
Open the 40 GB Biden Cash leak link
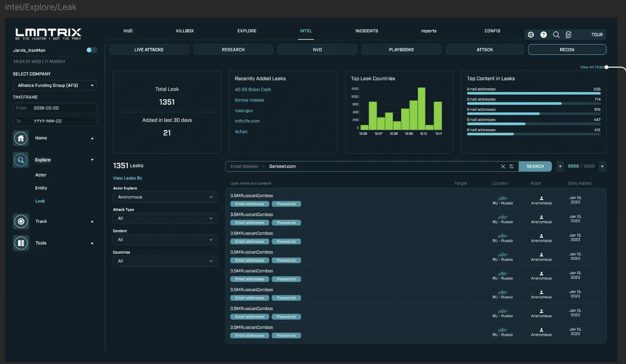[253, 90]
